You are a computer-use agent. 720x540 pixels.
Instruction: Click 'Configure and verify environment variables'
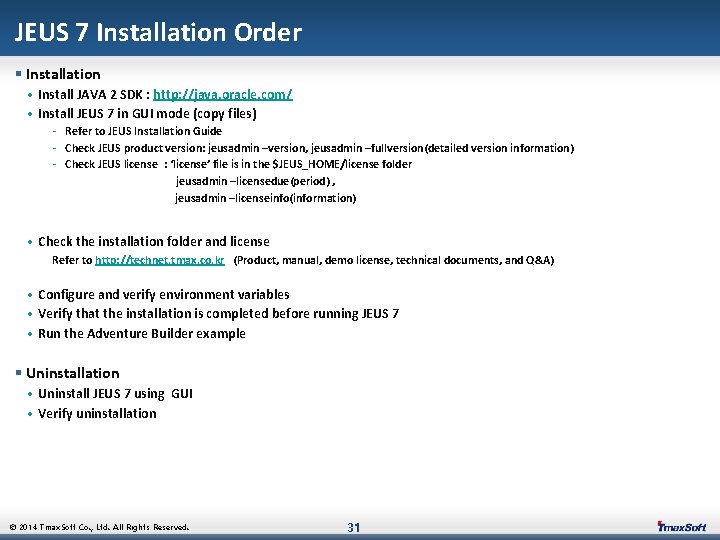point(163,295)
